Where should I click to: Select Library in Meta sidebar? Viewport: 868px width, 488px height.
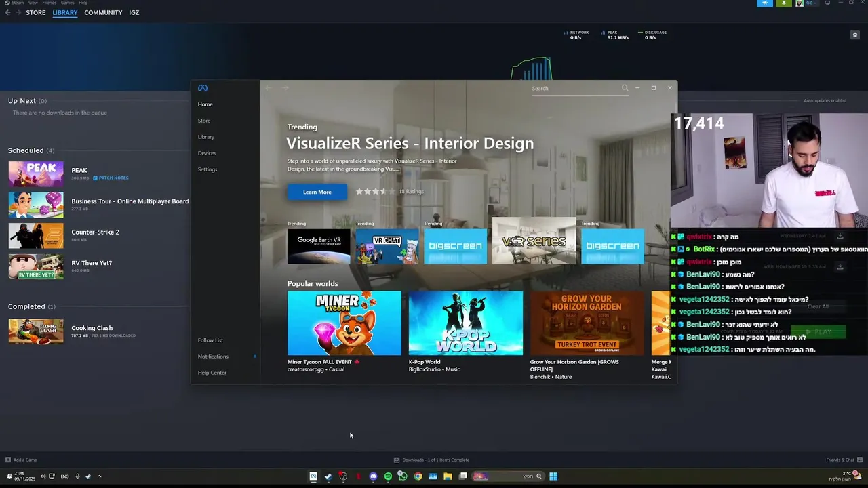click(206, 137)
